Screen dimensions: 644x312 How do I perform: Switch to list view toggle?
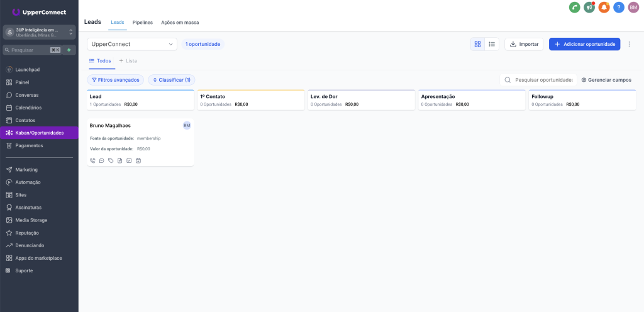coord(492,44)
